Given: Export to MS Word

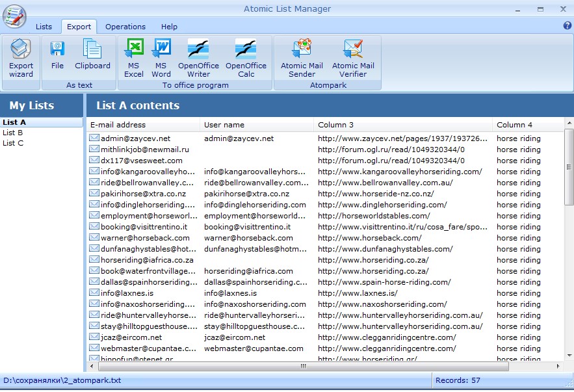Looking at the screenshot, I should click(x=161, y=55).
